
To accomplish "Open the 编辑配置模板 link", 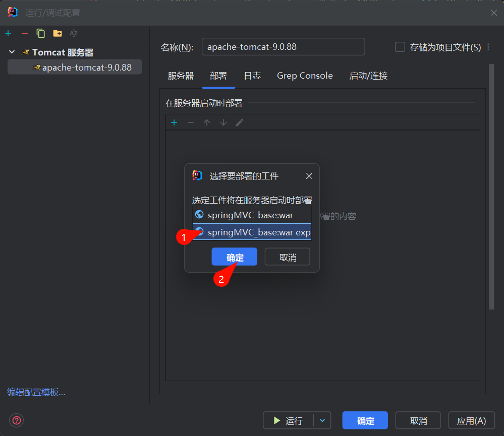I will (36, 392).
